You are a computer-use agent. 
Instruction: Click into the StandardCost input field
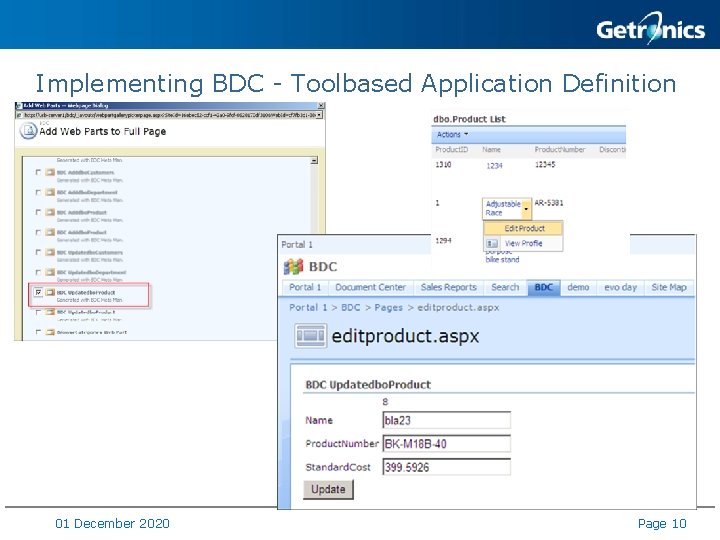446,467
